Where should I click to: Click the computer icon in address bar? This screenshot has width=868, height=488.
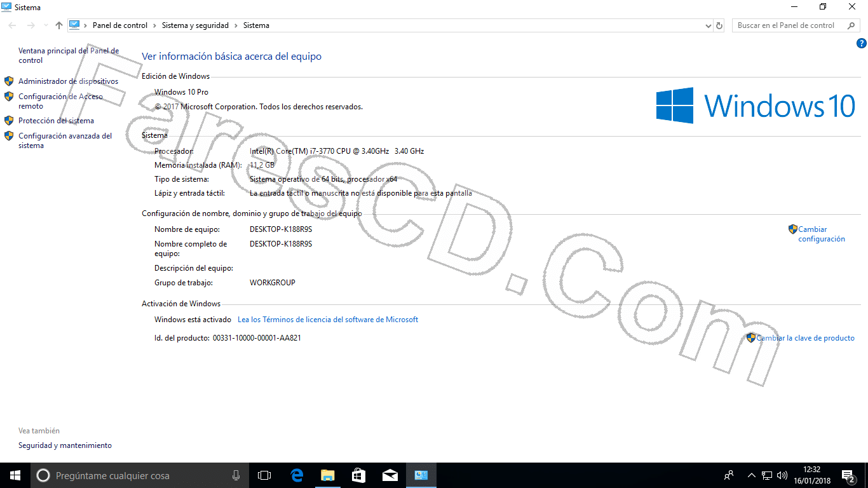pyautogui.click(x=74, y=25)
